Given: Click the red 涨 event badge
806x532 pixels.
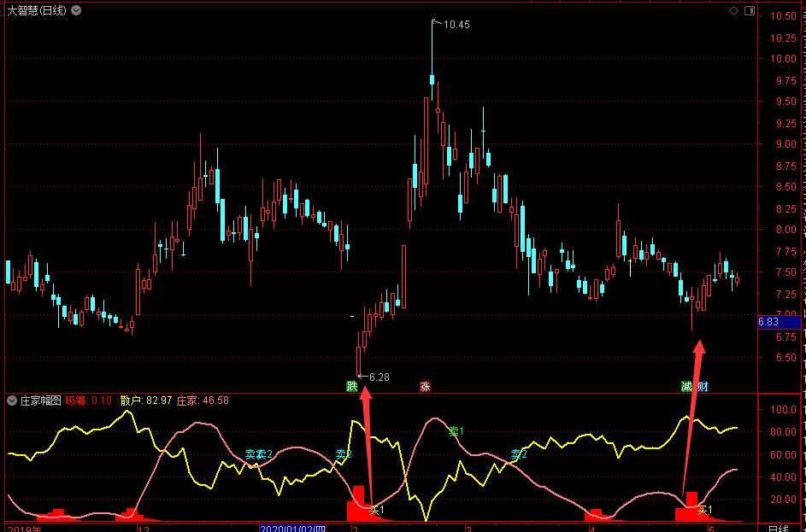Looking at the screenshot, I should click(425, 387).
